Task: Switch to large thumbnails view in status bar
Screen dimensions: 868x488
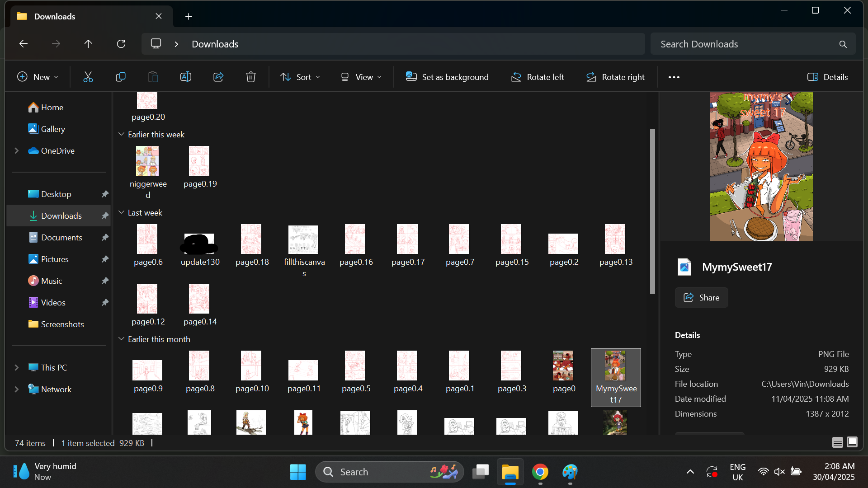Action: coord(852,442)
